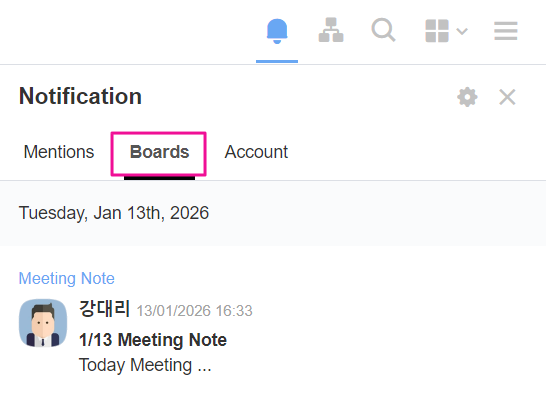Screen dimensions: 546x398
Task: Open the 1/13 Meeting Note post
Action: pyautogui.click(x=153, y=340)
